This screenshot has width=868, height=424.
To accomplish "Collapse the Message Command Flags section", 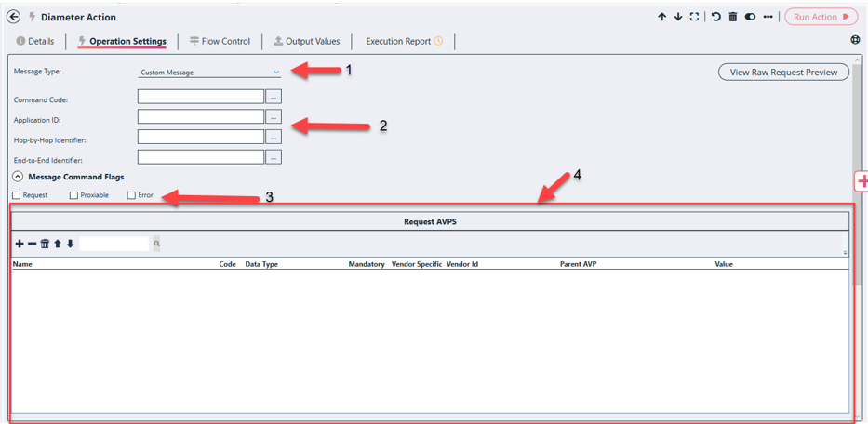I will click(18, 177).
